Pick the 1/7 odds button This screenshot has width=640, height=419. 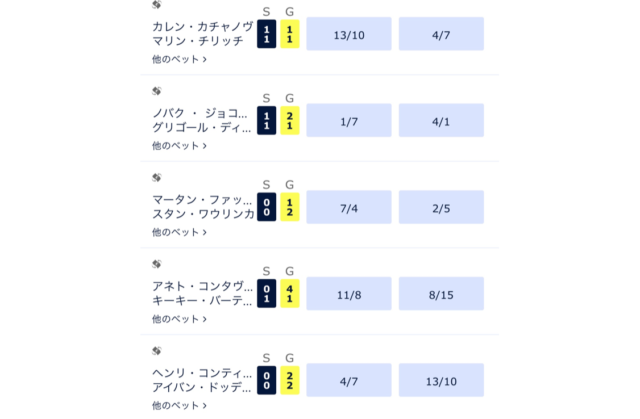[349, 121]
